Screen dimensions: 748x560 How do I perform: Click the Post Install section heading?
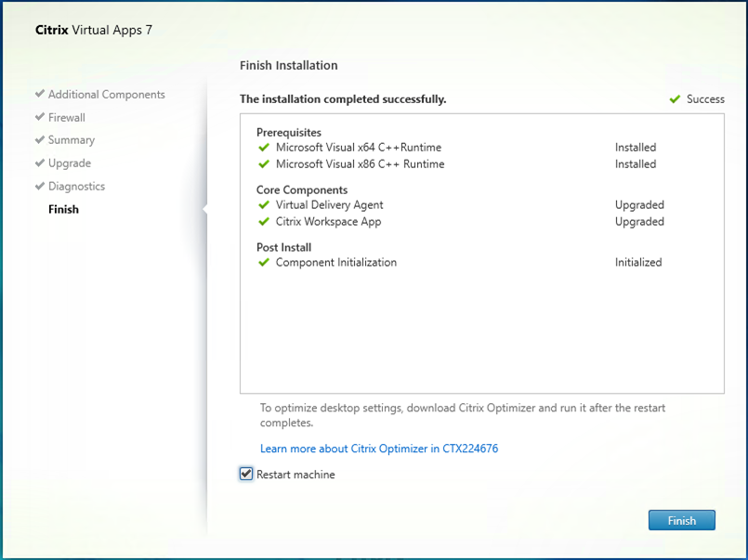click(x=283, y=247)
